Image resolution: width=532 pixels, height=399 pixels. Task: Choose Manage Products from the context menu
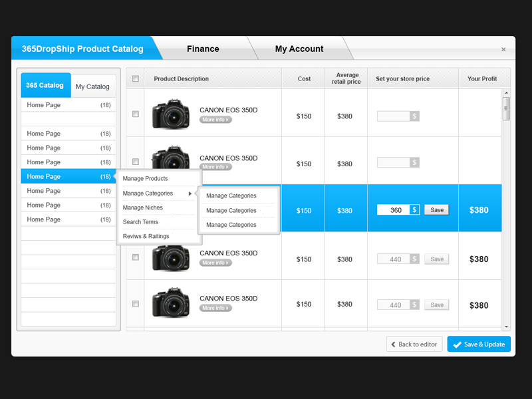click(145, 178)
